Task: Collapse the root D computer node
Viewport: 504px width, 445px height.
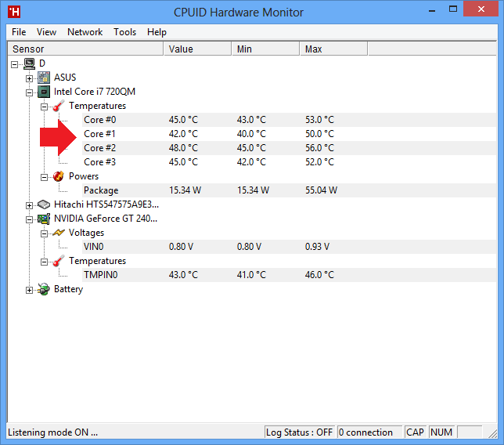Action: 14,64
